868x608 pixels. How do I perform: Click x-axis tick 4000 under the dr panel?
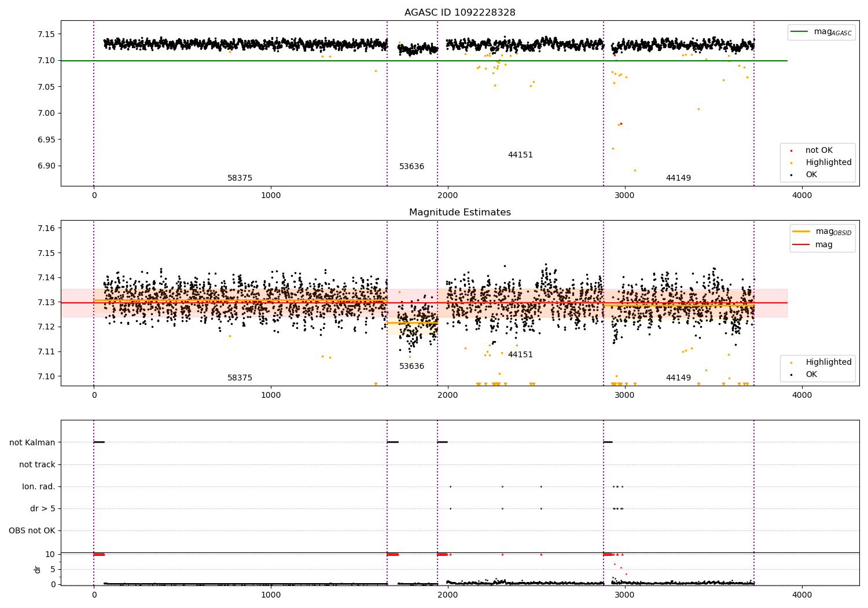click(x=801, y=595)
